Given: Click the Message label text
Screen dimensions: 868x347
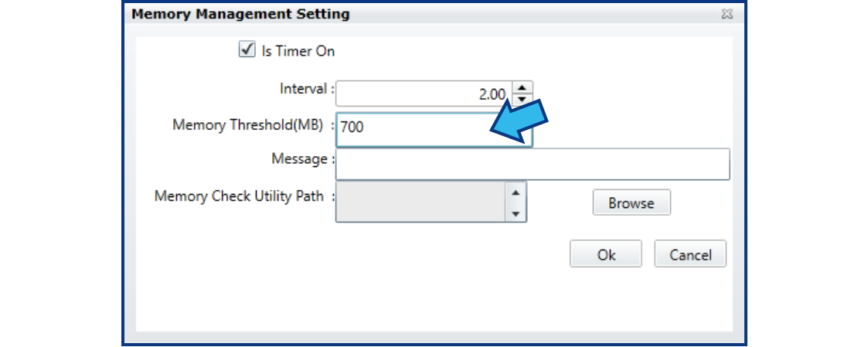Looking at the screenshot, I should (x=301, y=158).
